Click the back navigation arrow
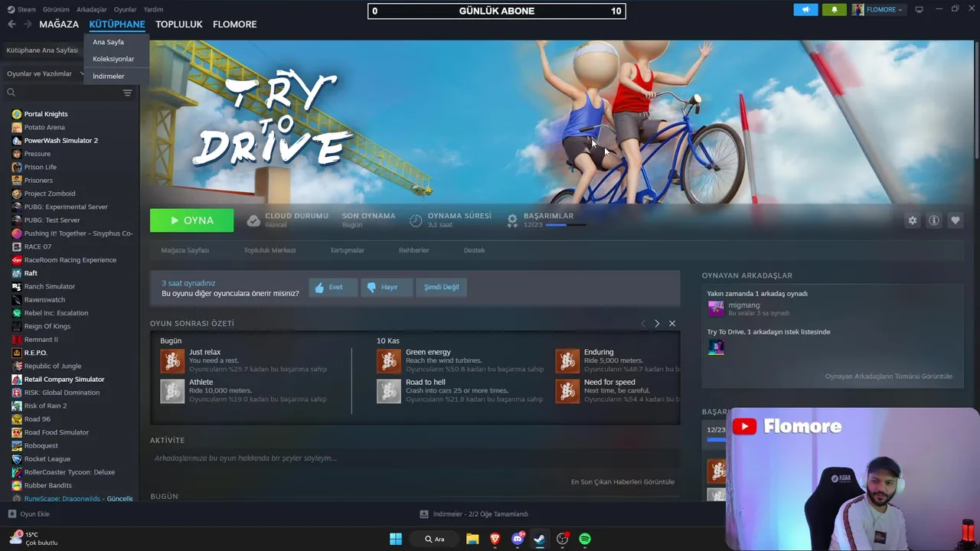This screenshot has width=980, height=551. [11, 24]
